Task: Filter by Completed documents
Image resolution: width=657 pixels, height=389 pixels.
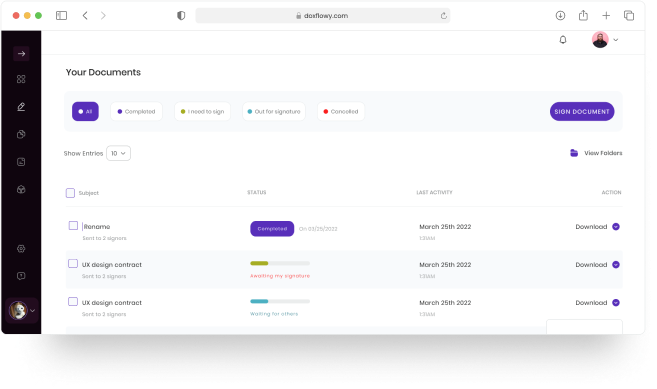Action: pos(136,112)
